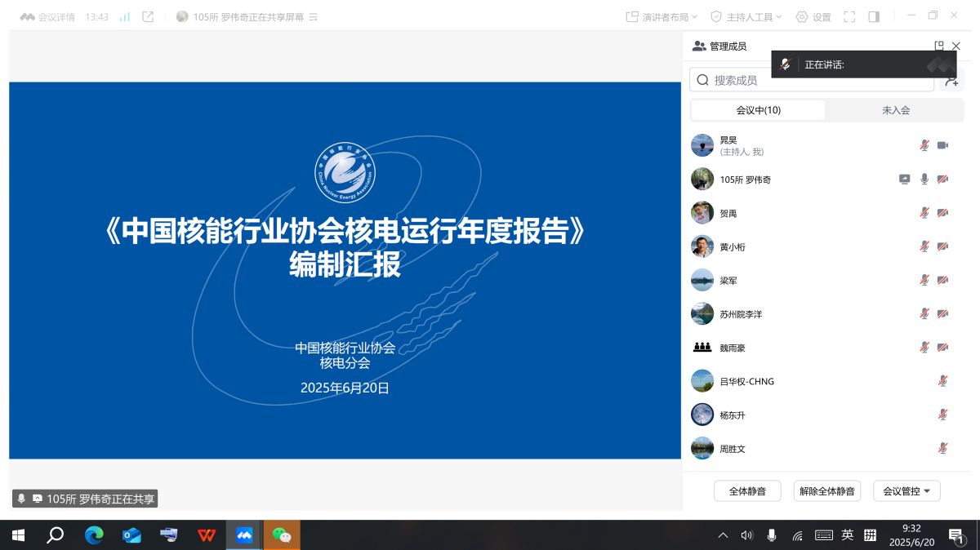Open the WPS Office taskbar icon

point(207,535)
